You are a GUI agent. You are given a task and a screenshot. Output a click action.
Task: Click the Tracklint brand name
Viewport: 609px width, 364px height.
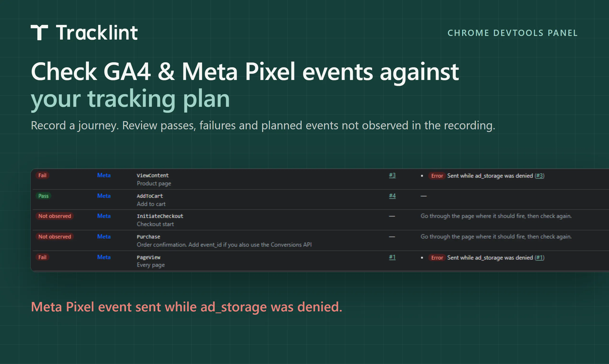click(x=97, y=32)
